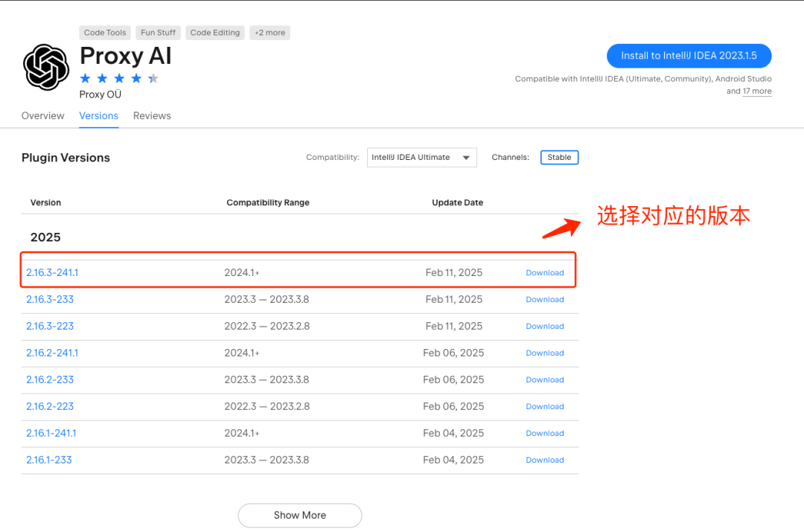Open version 2.16.3-223 link
The height and width of the screenshot is (532, 804).
(x=50, y=326)
